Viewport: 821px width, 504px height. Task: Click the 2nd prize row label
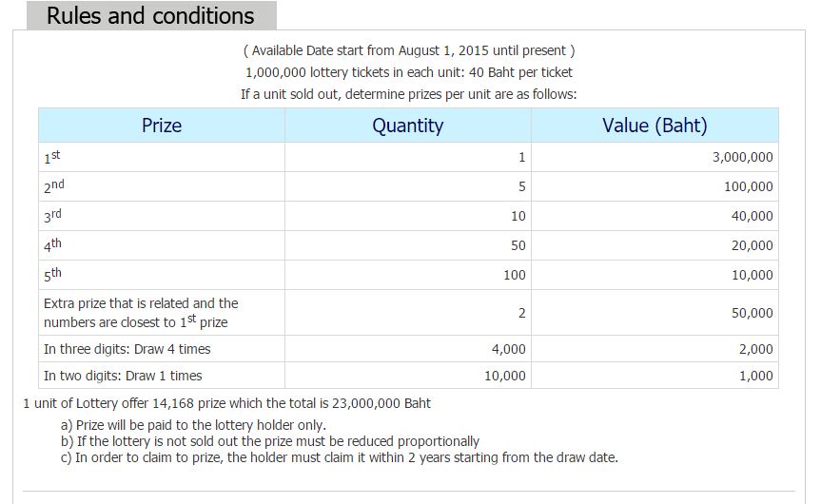tap(54, 186)
